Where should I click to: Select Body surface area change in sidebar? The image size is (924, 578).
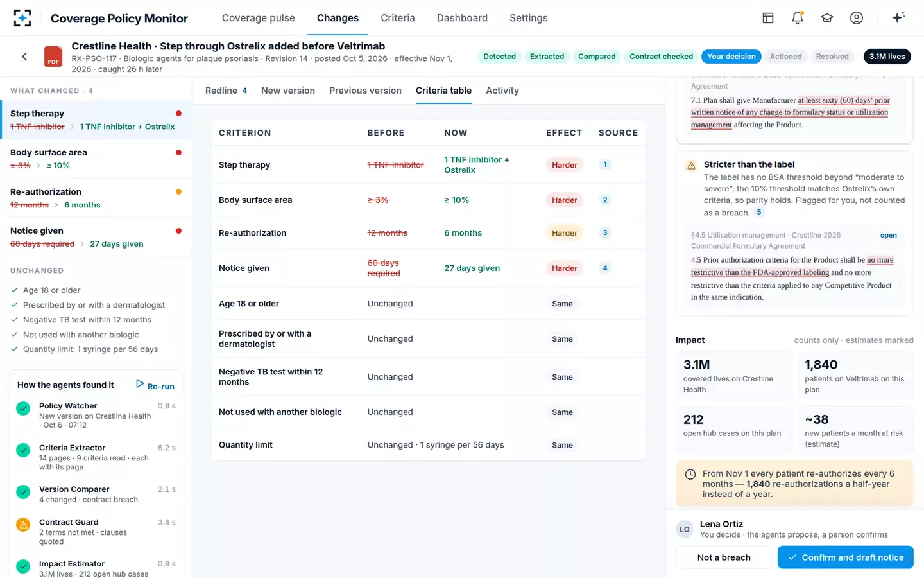[x=96, y=159]
